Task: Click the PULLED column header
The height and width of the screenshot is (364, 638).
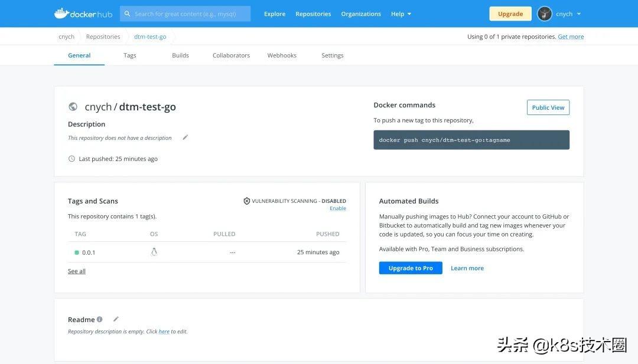Action: [224, 234]
